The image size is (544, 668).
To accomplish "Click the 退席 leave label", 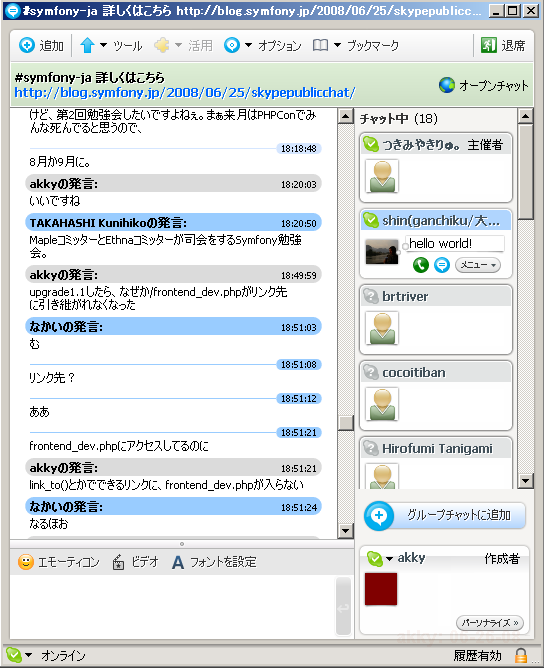I will (x=513, y=45).
